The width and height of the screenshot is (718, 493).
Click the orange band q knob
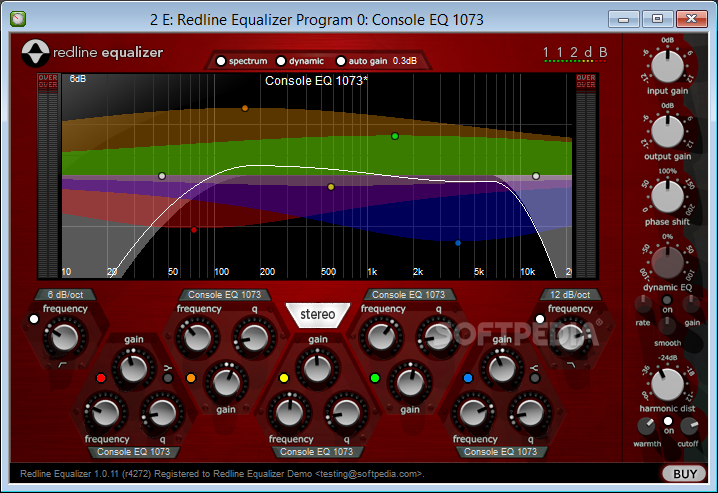(254, 338)
